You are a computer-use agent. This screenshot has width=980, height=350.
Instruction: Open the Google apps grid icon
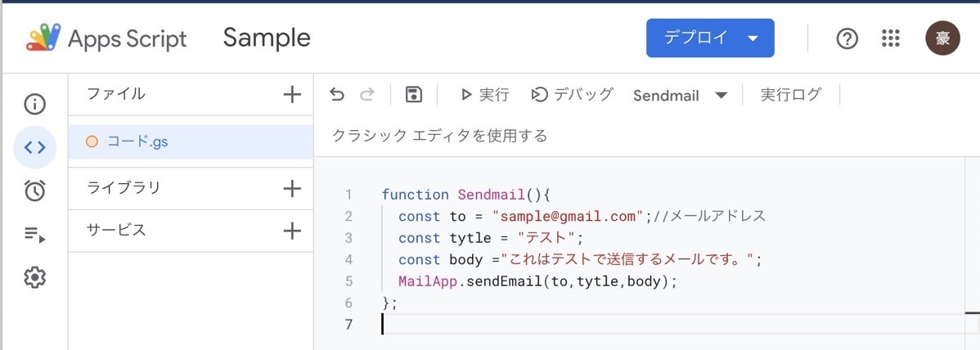coord(891,38)
